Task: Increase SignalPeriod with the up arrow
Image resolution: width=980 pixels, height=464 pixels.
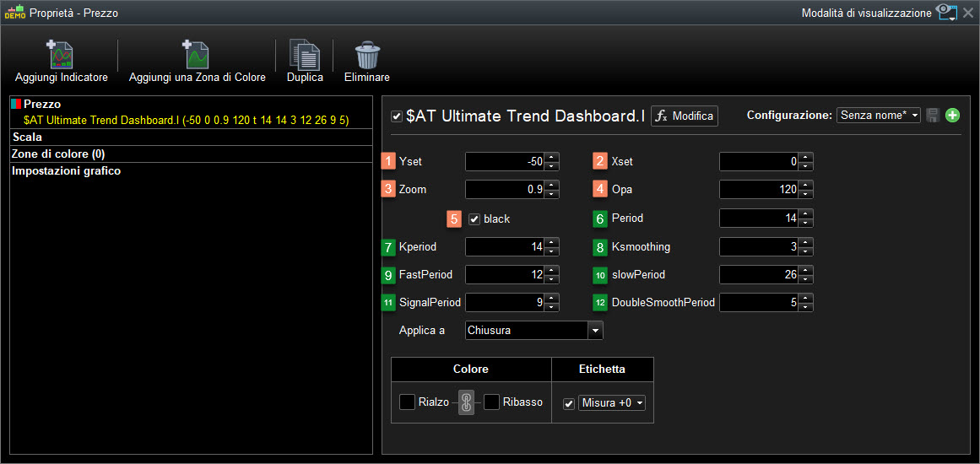Action: coord(552,299)
